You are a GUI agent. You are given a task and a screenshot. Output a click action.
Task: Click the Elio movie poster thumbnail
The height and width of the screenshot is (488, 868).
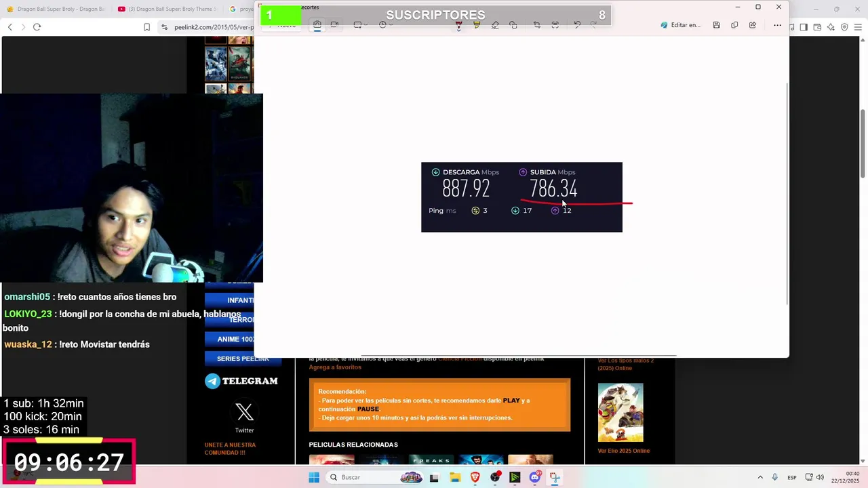pos(620,413)
